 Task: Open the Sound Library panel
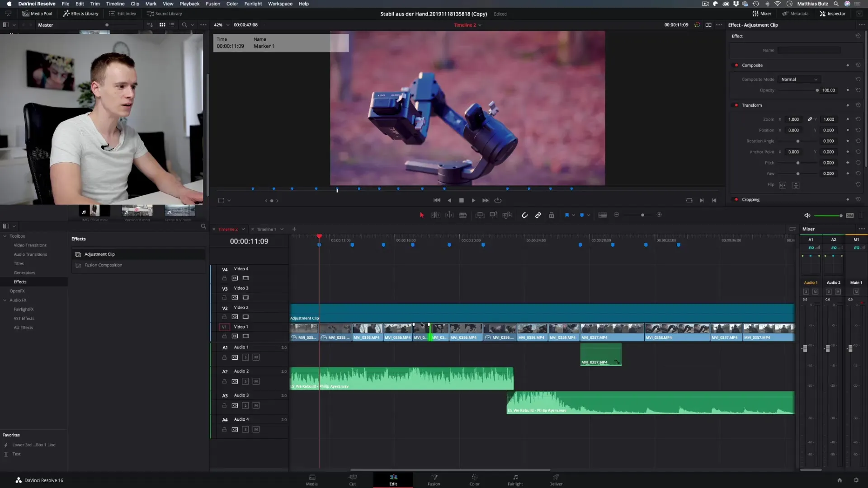(165, 14)
